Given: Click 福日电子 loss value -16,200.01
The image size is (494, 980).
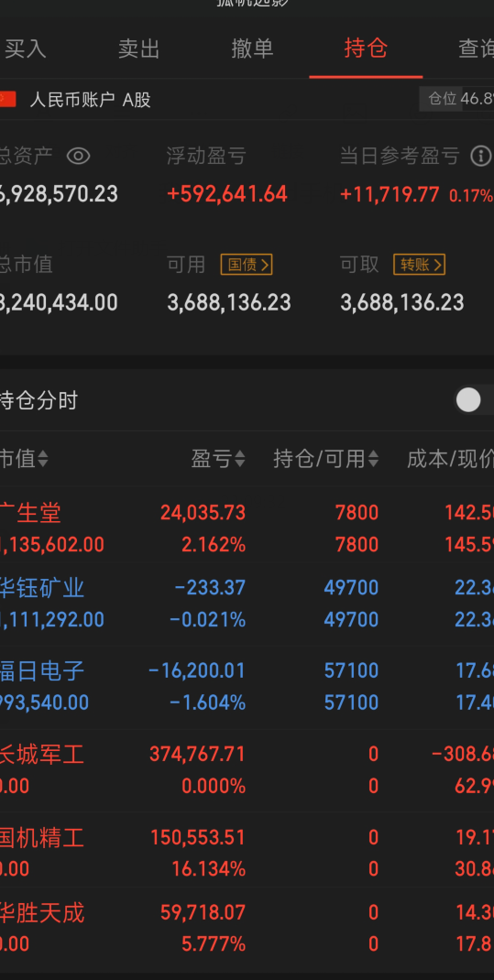Looking at the screenshot, I should pyautogui.click(x=197, y=670).
